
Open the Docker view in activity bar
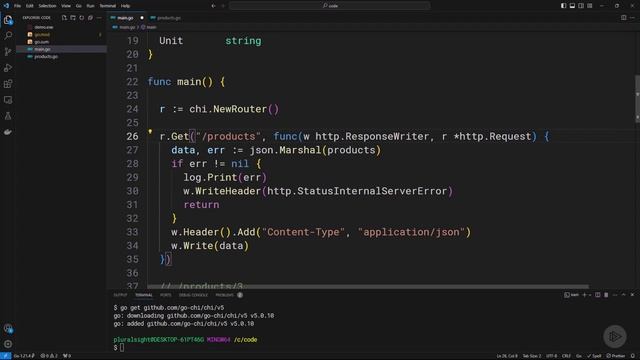8,132
